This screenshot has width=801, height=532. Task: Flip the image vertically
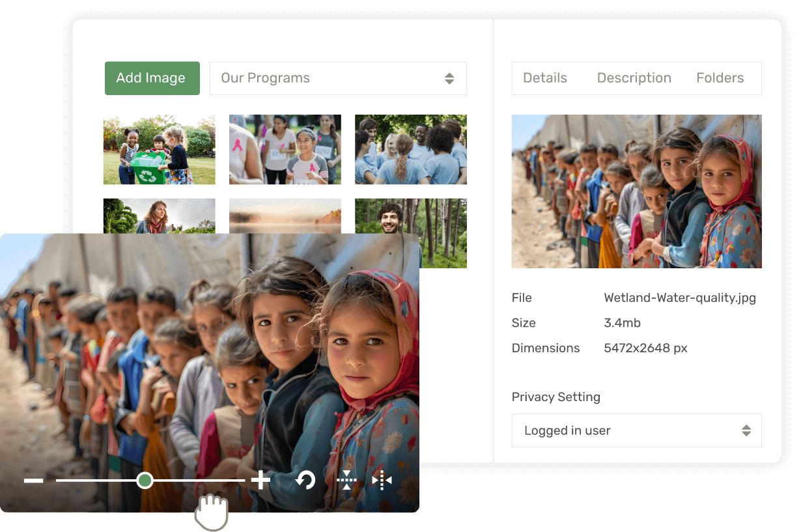[346, 481]
